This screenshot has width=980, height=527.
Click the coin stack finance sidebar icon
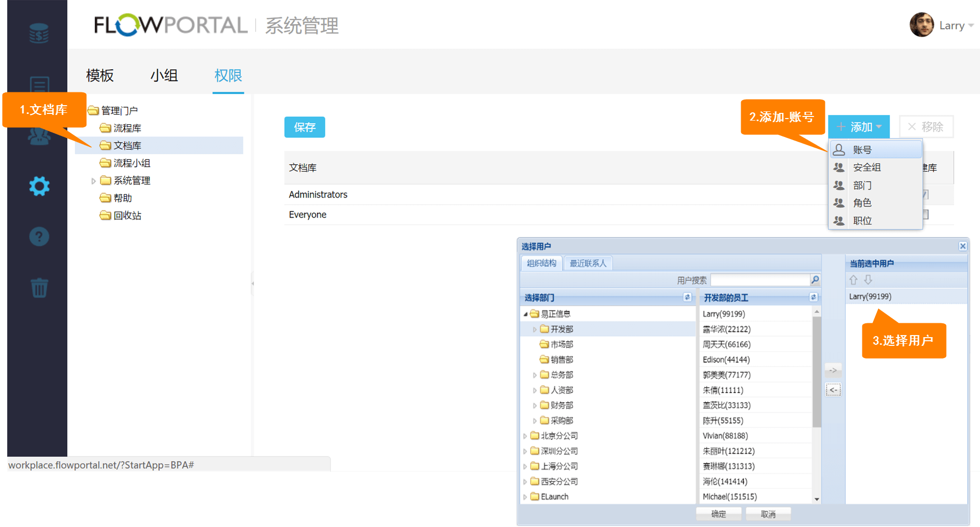click(39, 34)
